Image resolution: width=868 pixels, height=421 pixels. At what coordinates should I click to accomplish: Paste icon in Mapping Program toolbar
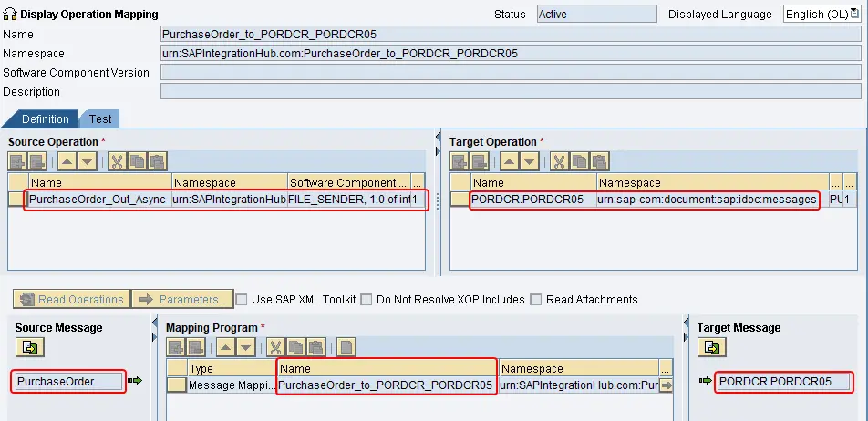[x=316, y=347]
